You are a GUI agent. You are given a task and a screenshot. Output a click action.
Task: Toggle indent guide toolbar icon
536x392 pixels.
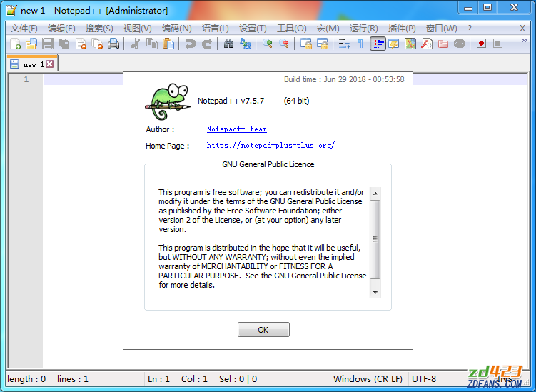point(378,44)
